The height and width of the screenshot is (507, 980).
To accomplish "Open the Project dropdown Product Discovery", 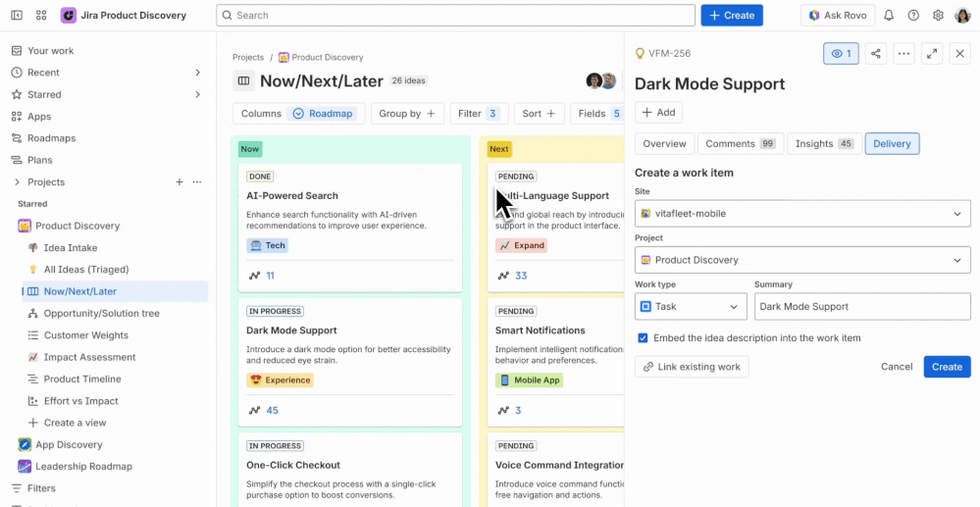I will click(x=802, y=260).
